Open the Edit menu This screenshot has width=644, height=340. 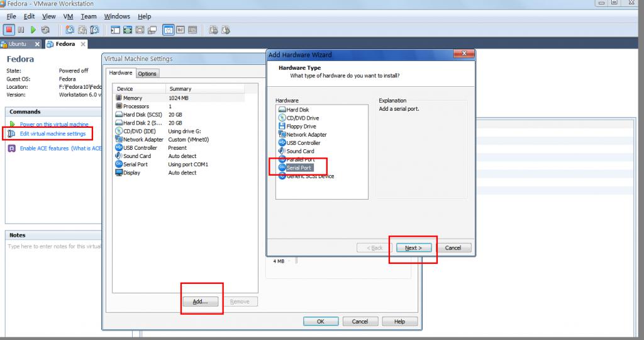pyautogui.click(x=29, y=16)
